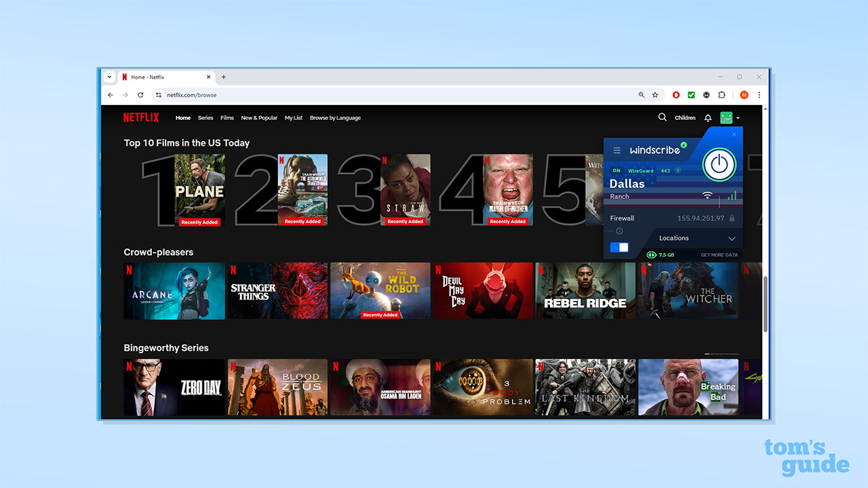Screen dimensions: 868x488
Task: Open a new browser tab
Action: [x=224, y=77]
